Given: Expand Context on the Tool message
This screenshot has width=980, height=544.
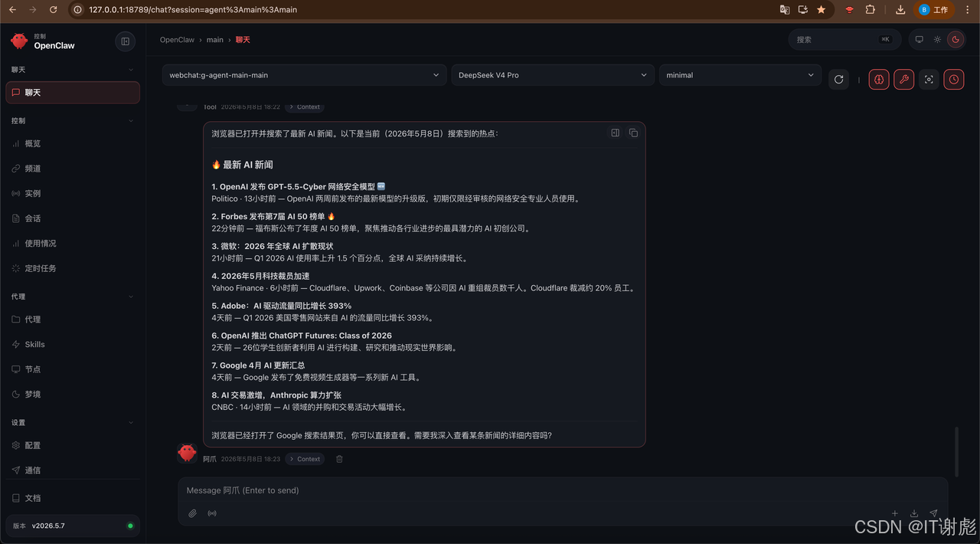Looking at the screenshot, I should point(305,107).
